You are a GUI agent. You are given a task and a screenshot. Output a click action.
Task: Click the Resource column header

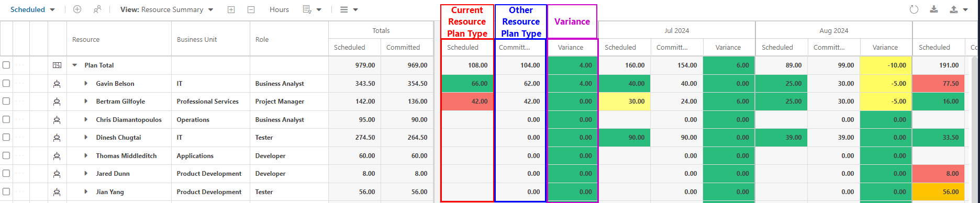[119, 39]
